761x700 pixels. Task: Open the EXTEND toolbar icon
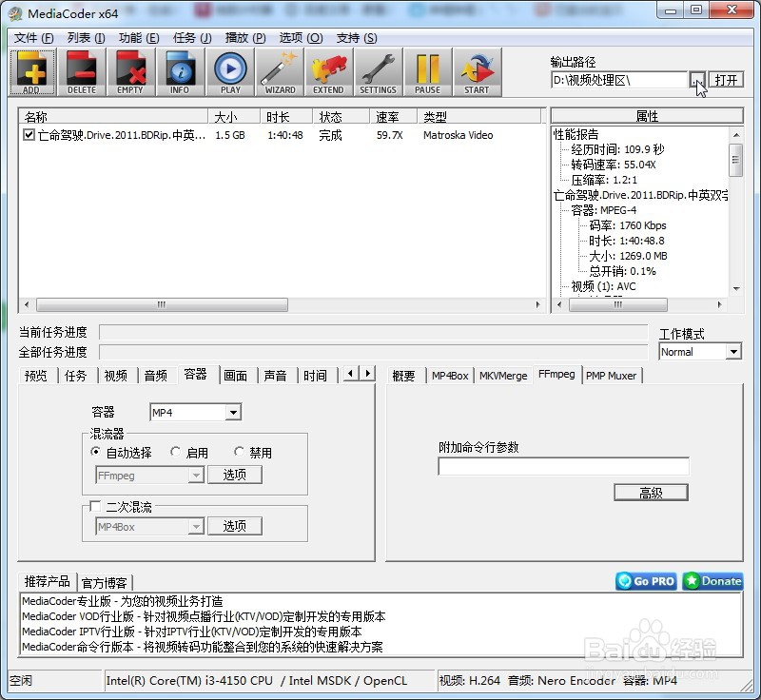pyautogui.click(x=328, y=71)
